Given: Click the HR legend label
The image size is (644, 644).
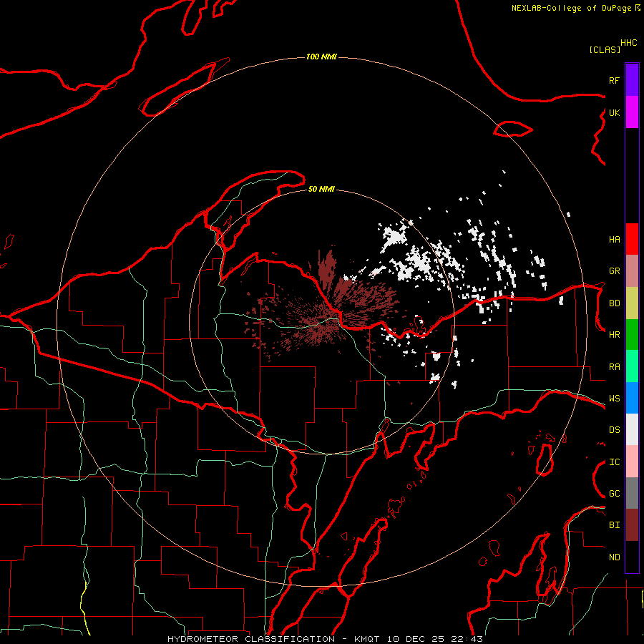Looking at the screenshot, I should (x=614, y=335).
